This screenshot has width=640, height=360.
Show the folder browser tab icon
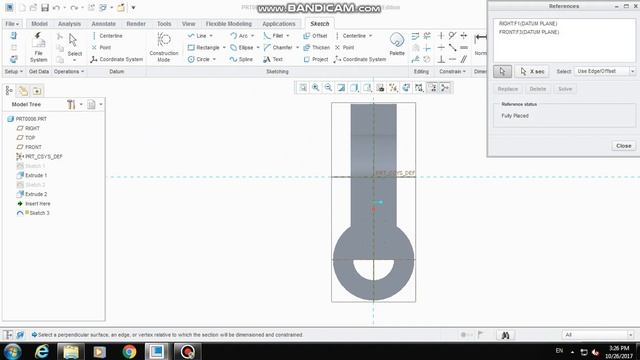[23, 91]
